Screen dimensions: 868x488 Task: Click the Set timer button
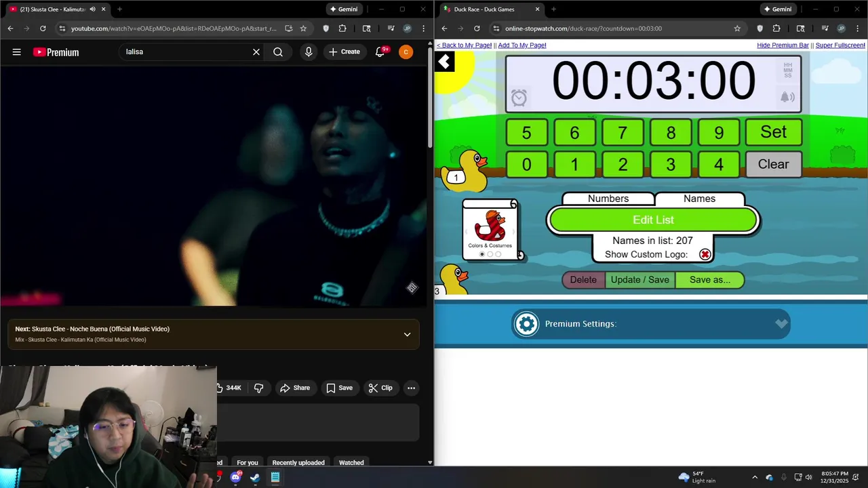[x=773, y=132]
